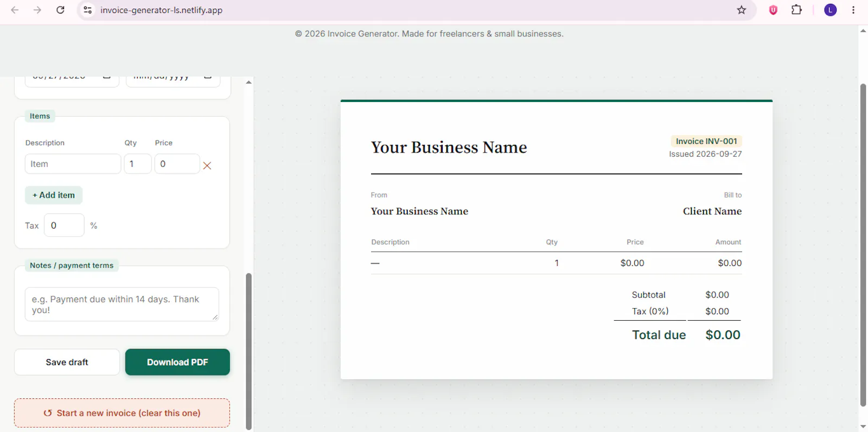The height and width of the screenshot is (432, 868).
Task: Remove the item row with red X
Action: [x=207, y=166]
